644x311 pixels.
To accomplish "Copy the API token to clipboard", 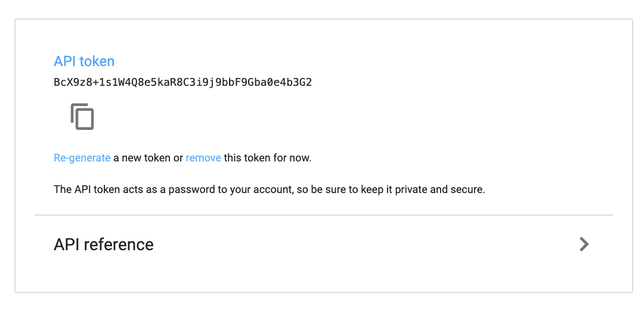I will coord(82,116).
